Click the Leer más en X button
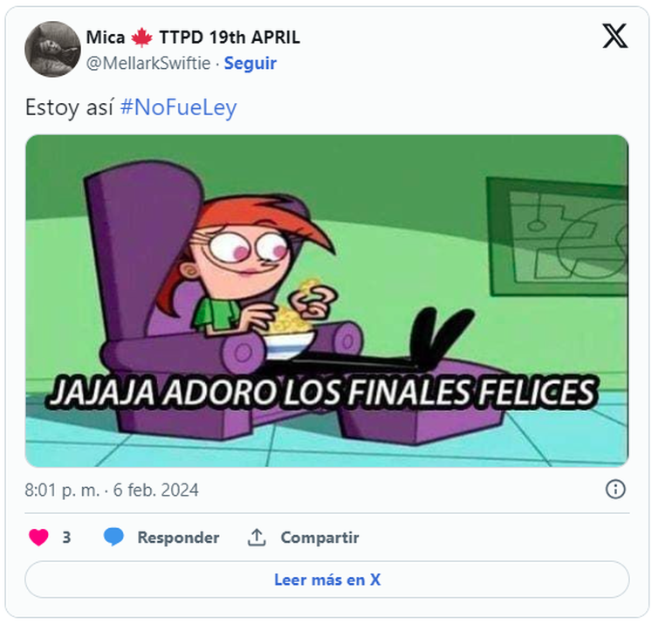The width and height of the screenshot is (672, 631). pyautogui.click(x=327, y=580)
